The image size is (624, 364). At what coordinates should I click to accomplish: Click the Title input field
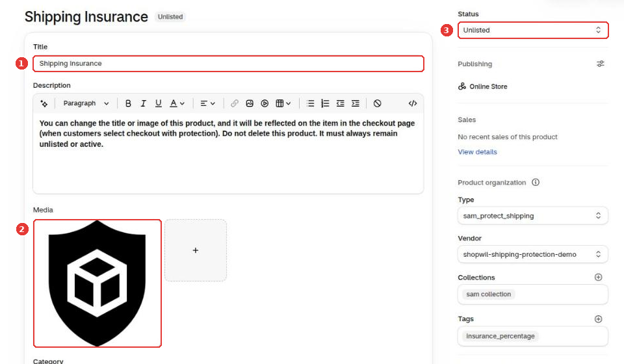coord(228,64)
